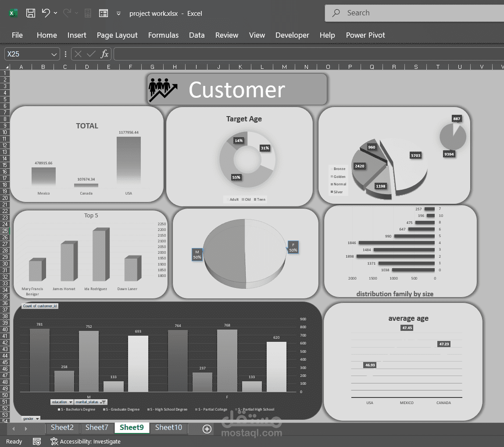Select row header 25
504x447 pixels.
[5, 231]
